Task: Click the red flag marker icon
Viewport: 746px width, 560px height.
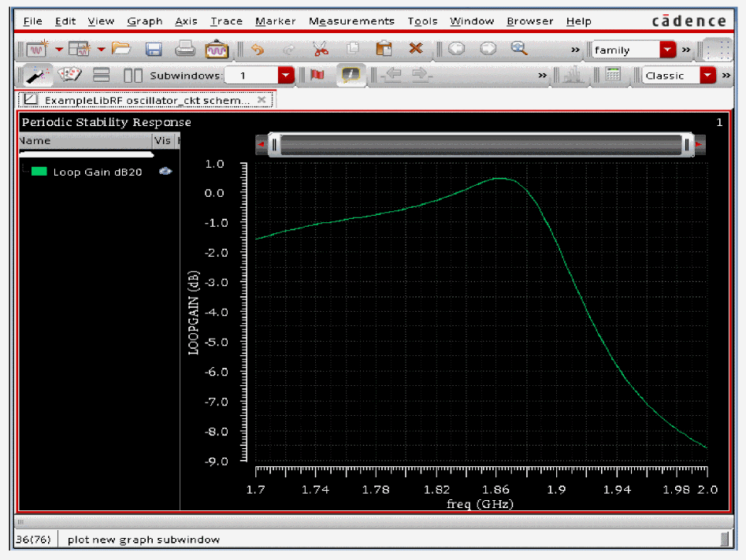Action: tap(317, 75)
